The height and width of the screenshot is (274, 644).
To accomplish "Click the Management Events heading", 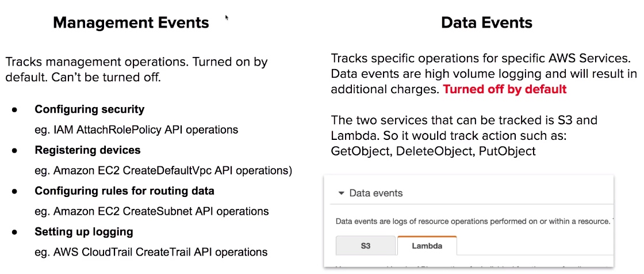I will click(x=131, y=22).
